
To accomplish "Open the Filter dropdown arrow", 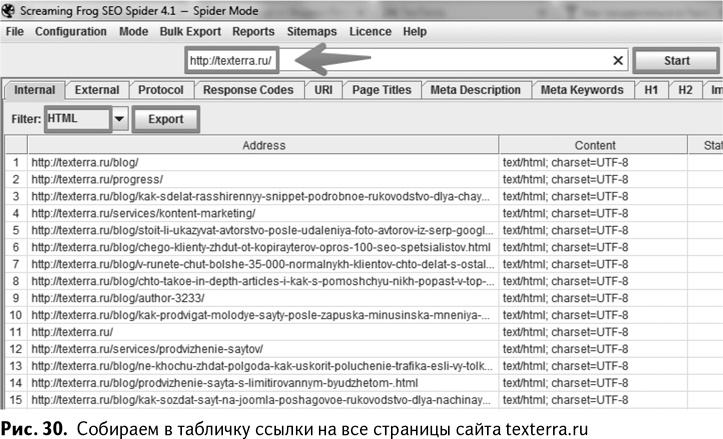I will click(120, 119).
